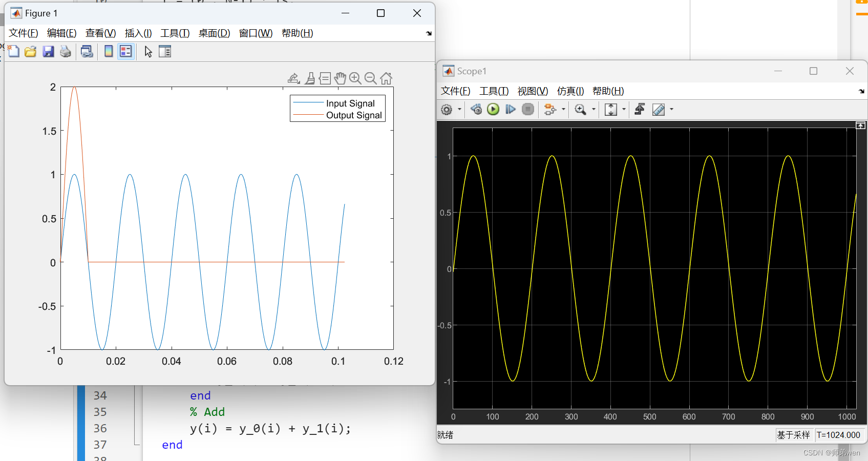Run simulation with green play button

tap(493, 109)
